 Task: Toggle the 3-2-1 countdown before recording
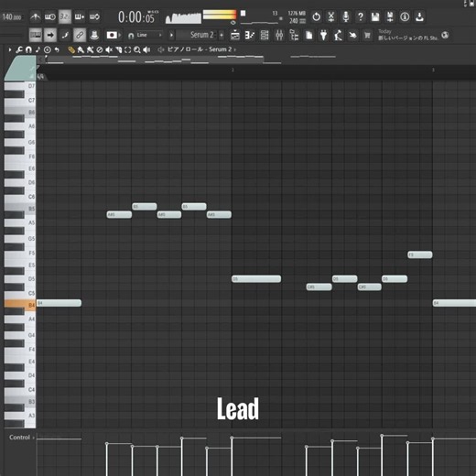[65, 16]
